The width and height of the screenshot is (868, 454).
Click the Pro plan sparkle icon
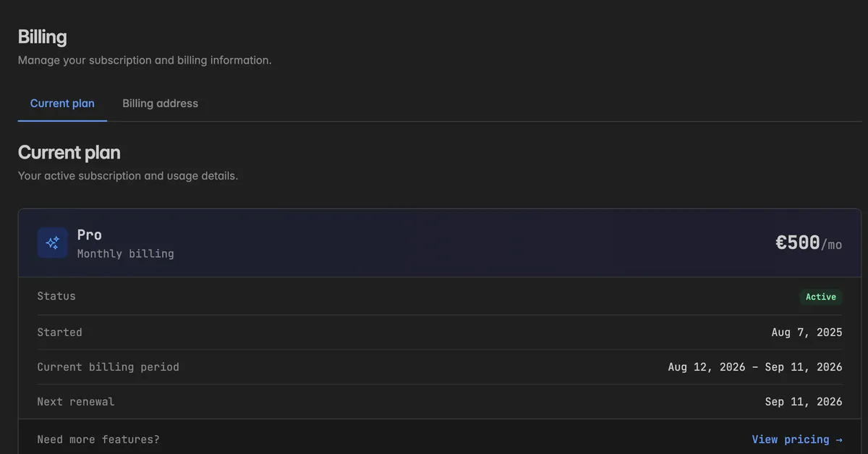click(52, 243)
